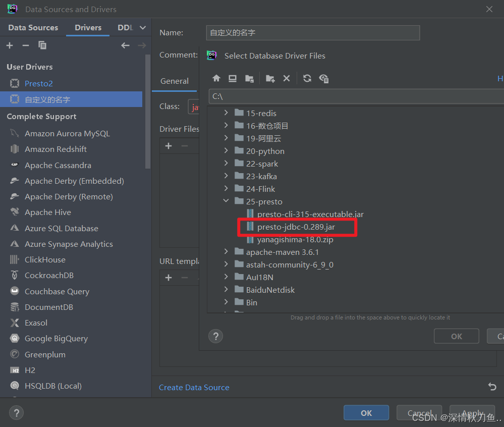The image size is (504, 427).
Task: Go to desktop directory icon
Action: coord(233,78)
